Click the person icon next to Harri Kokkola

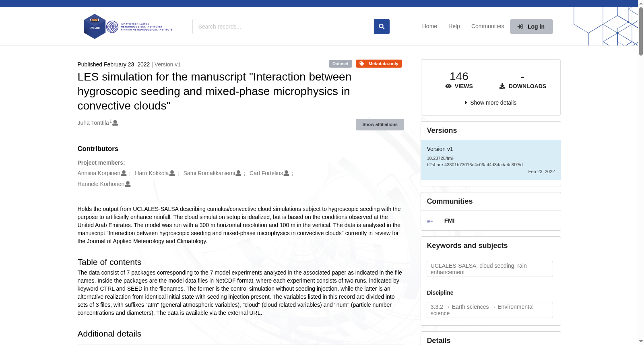pyautogui.click(x=172, y=173)
